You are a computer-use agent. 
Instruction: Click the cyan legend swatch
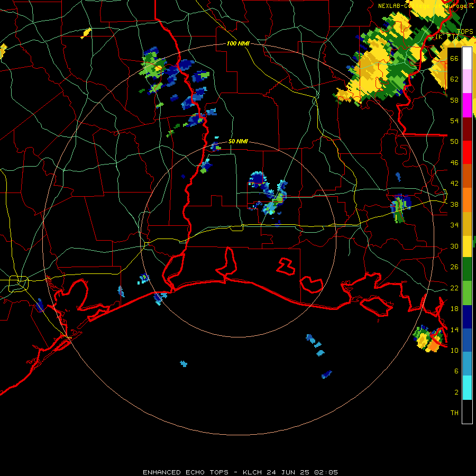click(467, 388)
